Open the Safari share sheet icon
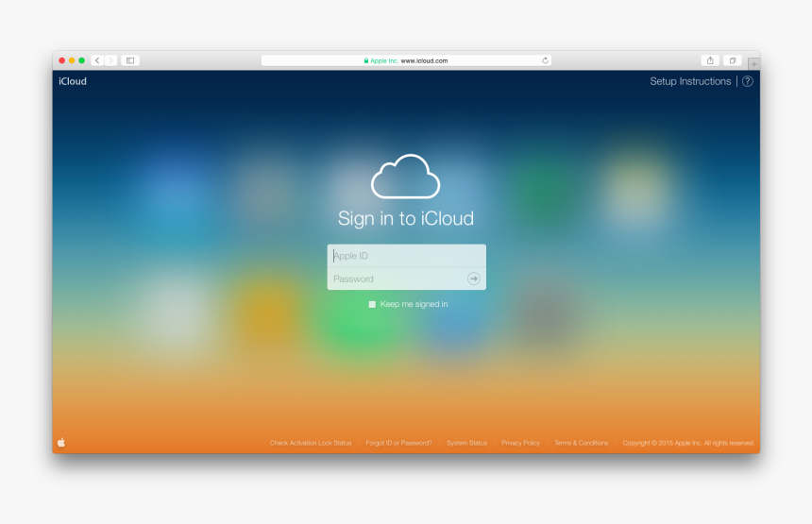 coord(710,60)
